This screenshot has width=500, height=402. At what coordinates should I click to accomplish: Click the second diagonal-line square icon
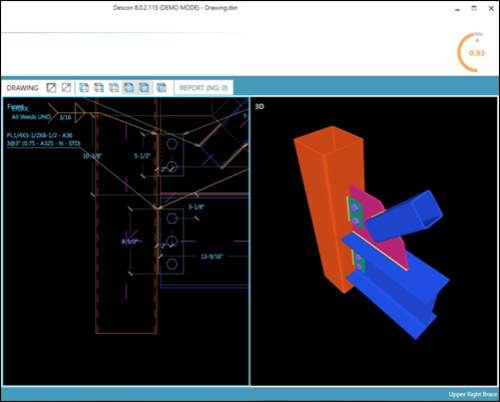click(66, 88)
